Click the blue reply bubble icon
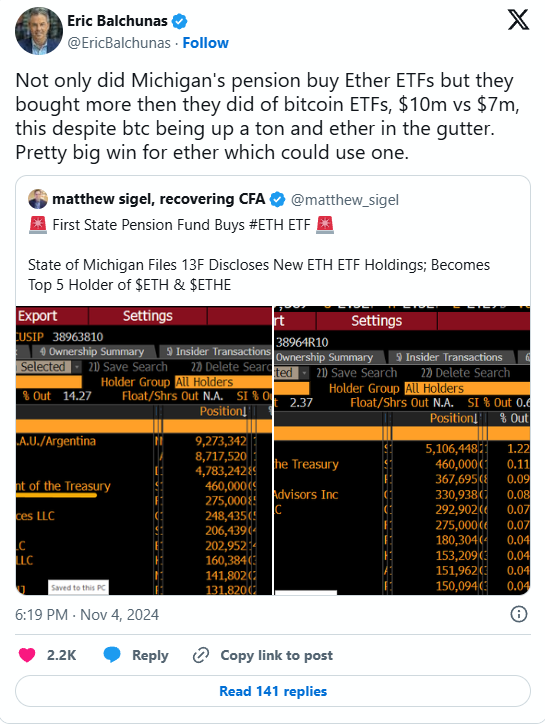The height and width of the screenshot is (724, 545). (x=112, y=655)
